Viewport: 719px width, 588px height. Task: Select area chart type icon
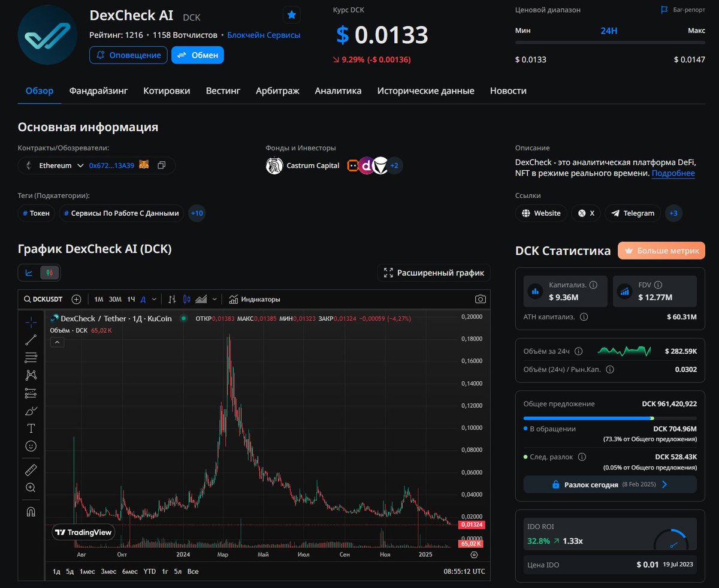[x=201, y=299]
